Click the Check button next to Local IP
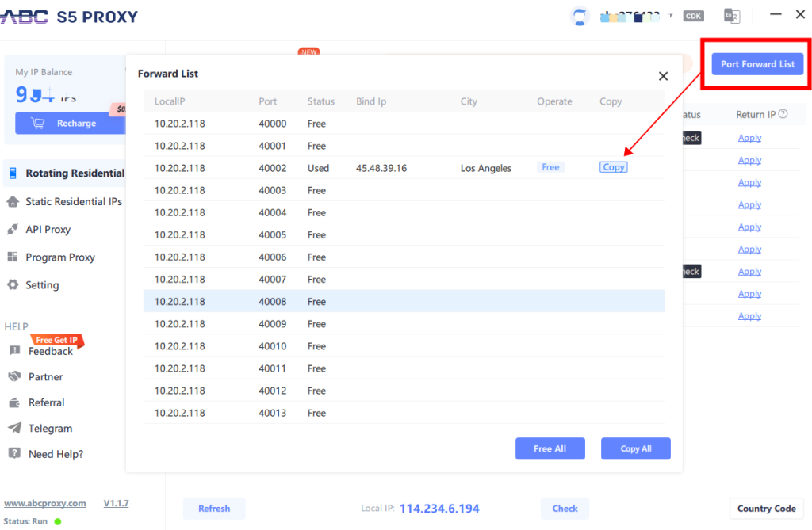This screenshot has width=812, height=530. coord(565,509)
